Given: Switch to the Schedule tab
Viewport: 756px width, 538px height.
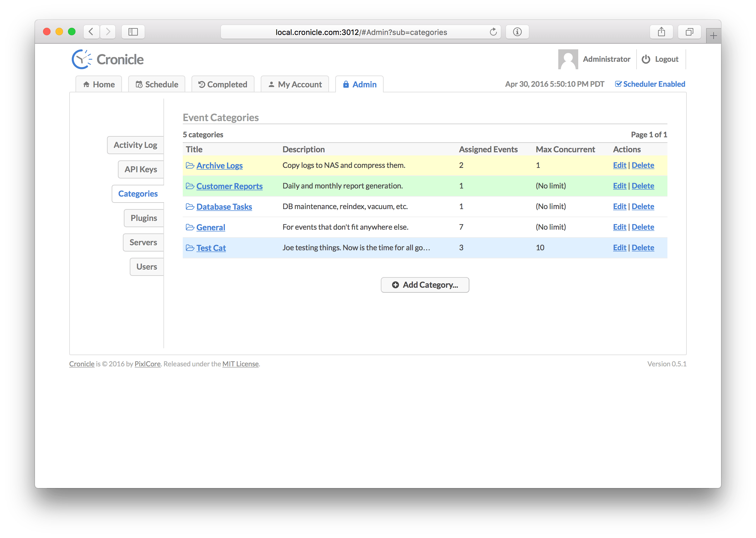Looking at the screenshot, I should click(157, 85).
